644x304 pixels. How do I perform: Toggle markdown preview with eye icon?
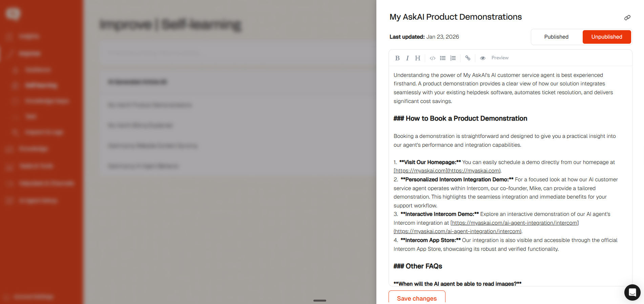pos(483,58)
